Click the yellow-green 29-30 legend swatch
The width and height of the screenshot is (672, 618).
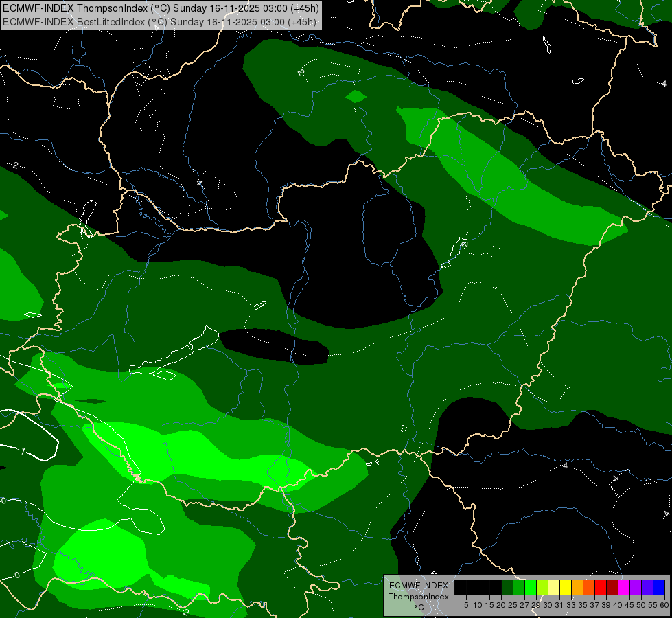tap(542, 588)
